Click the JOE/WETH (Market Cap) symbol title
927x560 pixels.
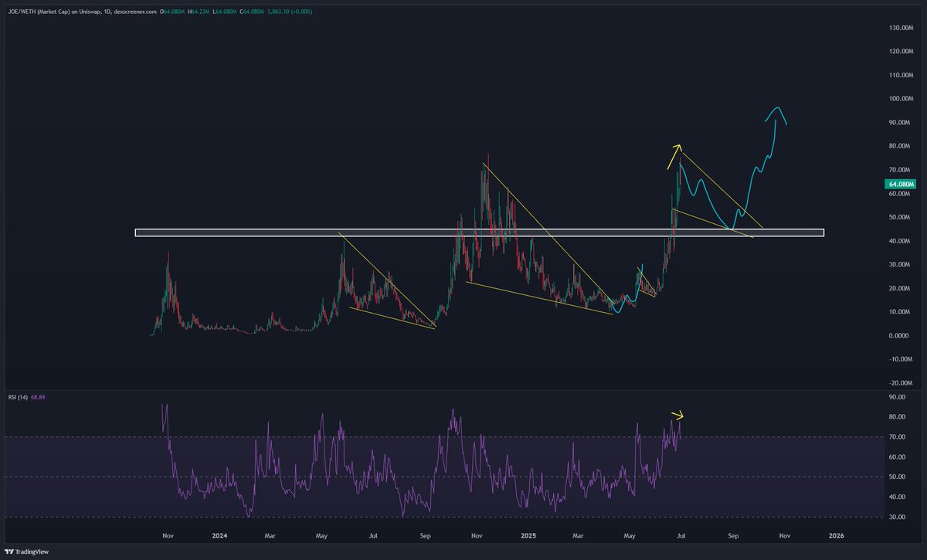pyautogui.click(x=39, y=12)
